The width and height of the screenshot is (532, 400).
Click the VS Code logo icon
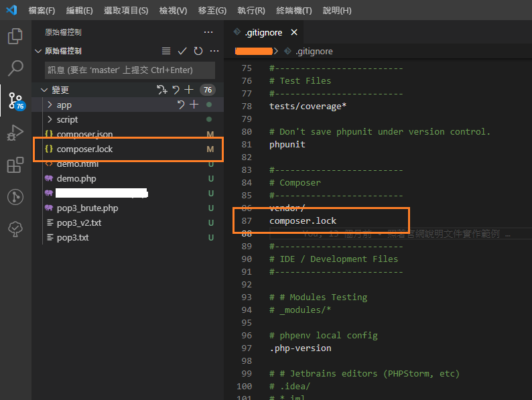(x=11, y=10)
